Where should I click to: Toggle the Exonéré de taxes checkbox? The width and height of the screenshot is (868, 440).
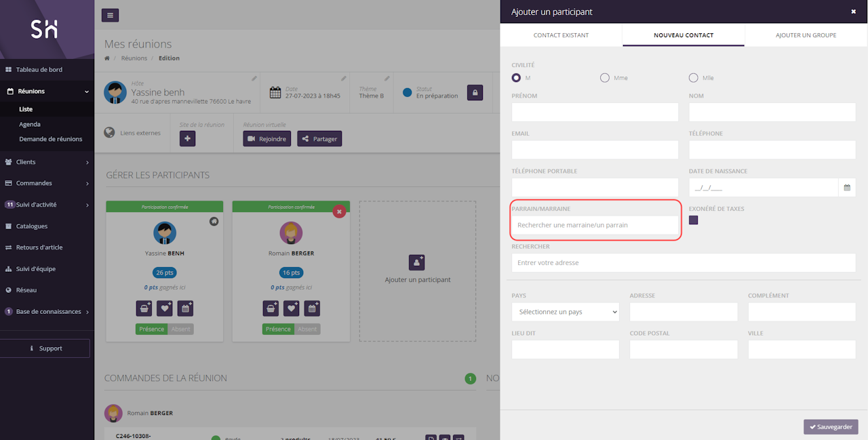pyautogui.click(x=693, y=220)
